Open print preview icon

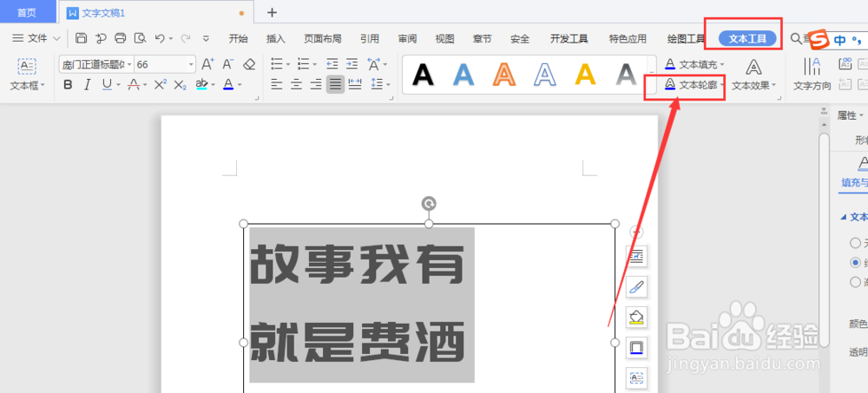point(140,38)
